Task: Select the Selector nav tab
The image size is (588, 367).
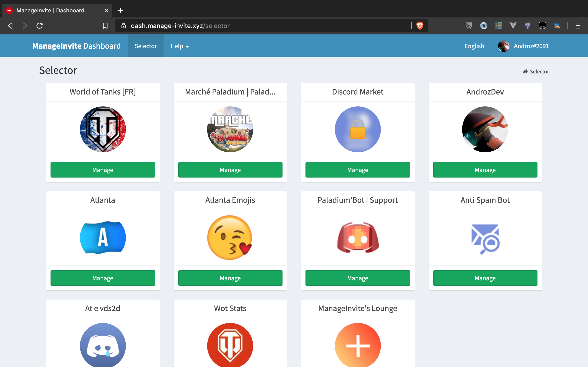Action: tap(146, 46)
